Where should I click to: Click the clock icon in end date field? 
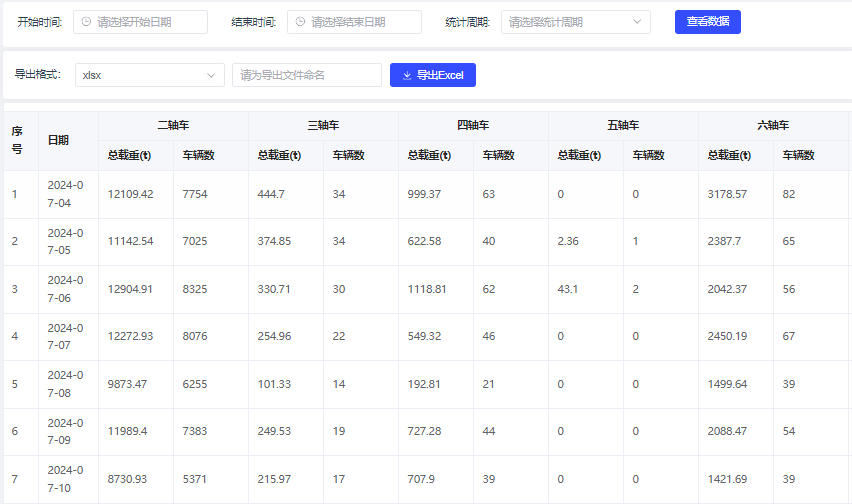coord(300,22)
